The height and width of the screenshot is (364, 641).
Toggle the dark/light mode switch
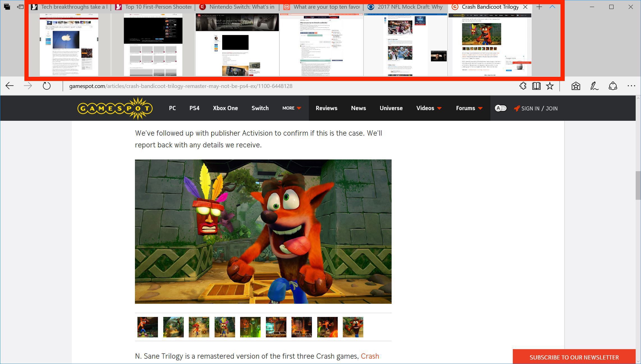pyautogui.click(x=500, y=108)
